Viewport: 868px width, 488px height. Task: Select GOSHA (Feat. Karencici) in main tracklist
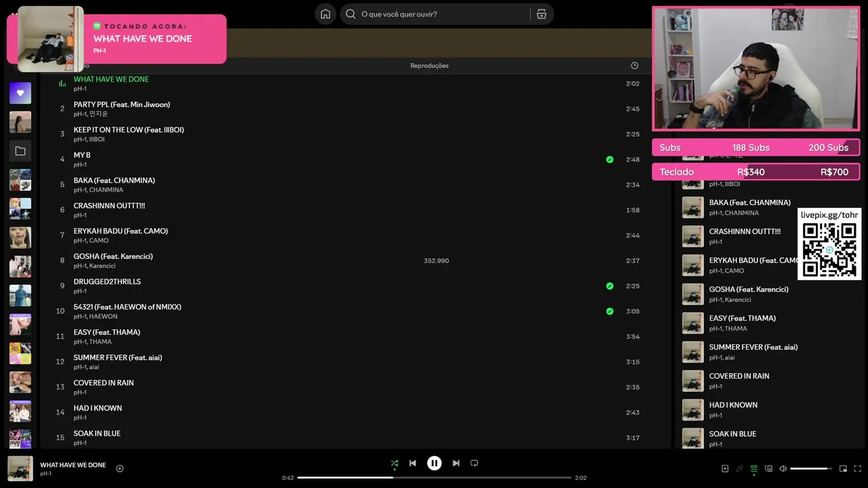coord(113,256)
